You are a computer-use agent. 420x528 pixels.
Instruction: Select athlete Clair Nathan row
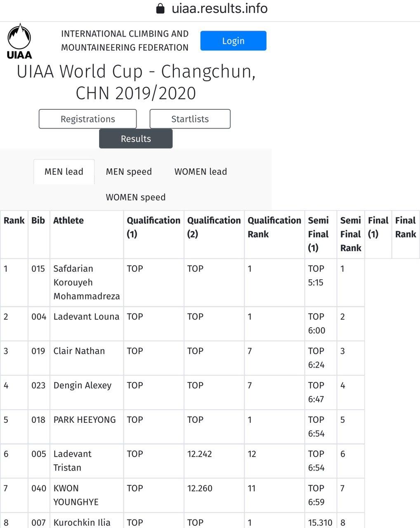tap(79, 351)
